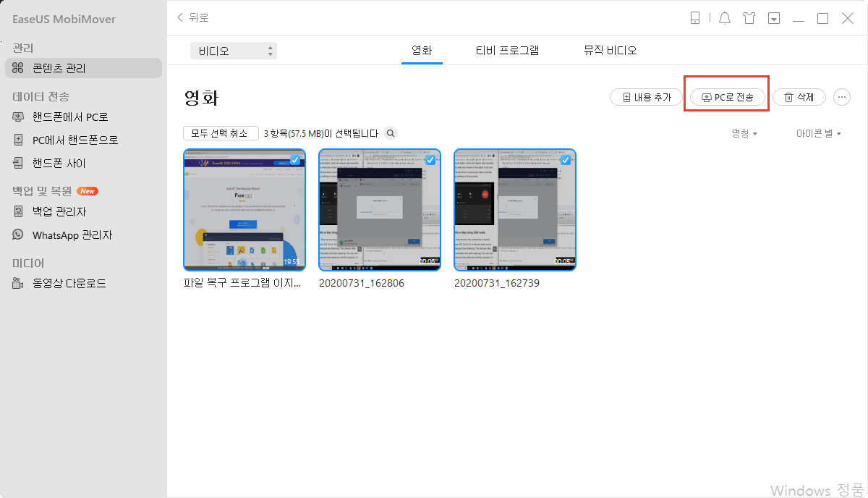Uncheck the 파일 복구 프로그램 video
The image size is (868, 498).
point(295,160)
